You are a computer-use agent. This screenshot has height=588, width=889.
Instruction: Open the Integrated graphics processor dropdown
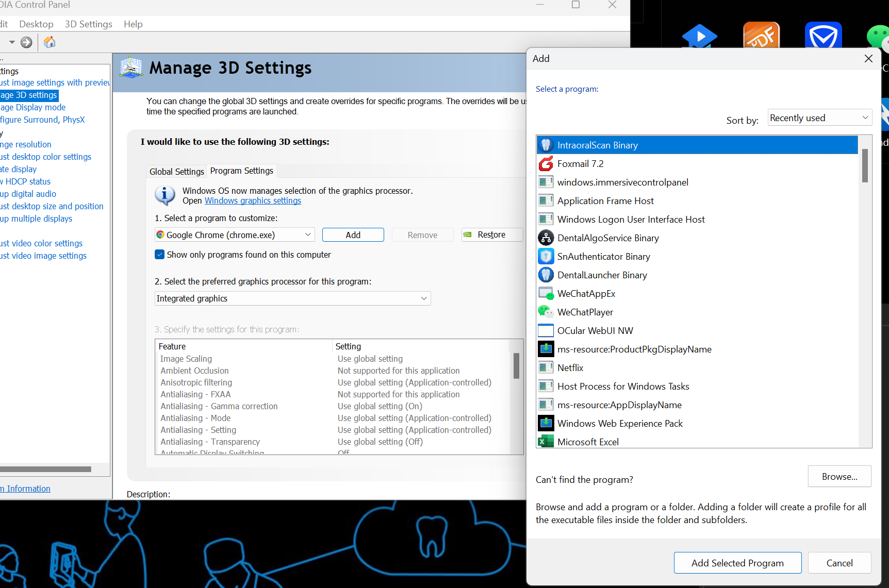(293, 298)
